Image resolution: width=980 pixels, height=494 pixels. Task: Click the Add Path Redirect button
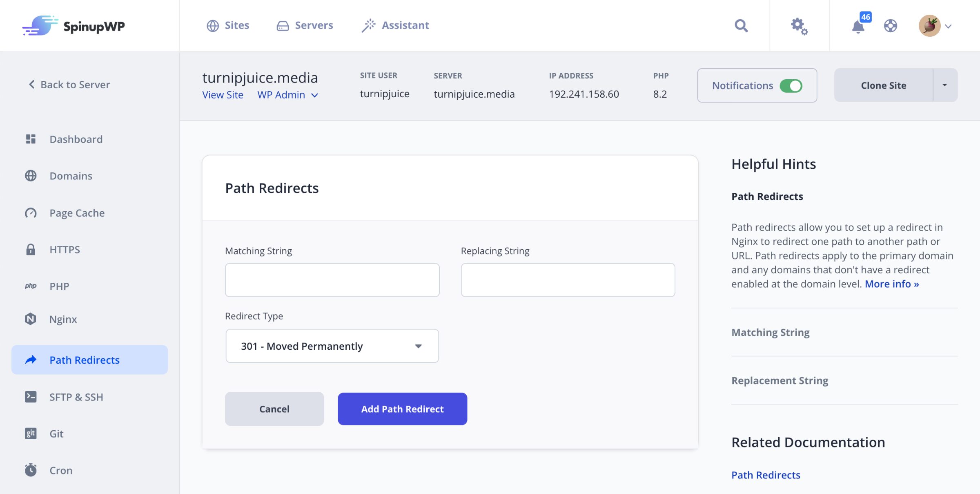(x=402, y=409)
